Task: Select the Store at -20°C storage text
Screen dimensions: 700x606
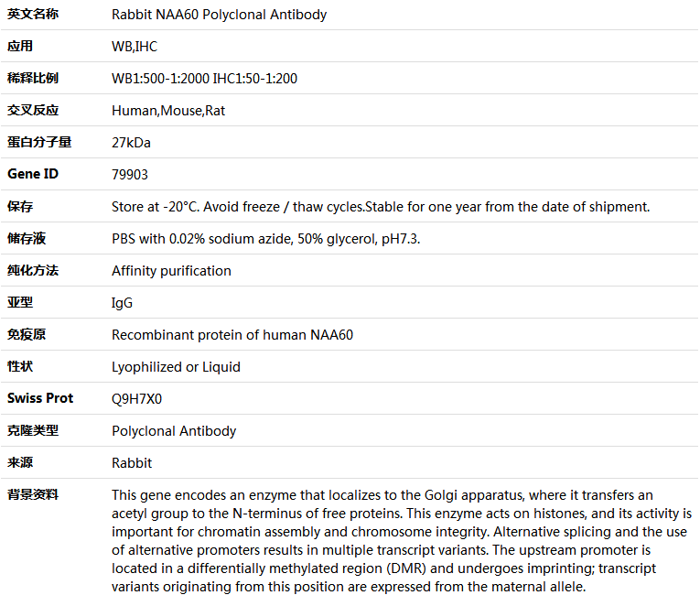Action: tap(381, 207)
